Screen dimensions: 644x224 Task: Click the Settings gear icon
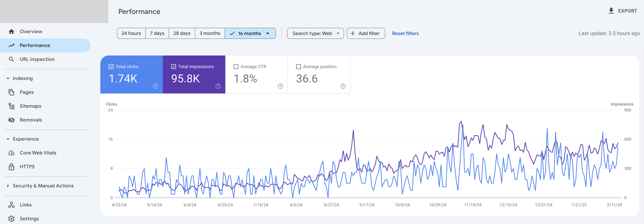point(11,219)
